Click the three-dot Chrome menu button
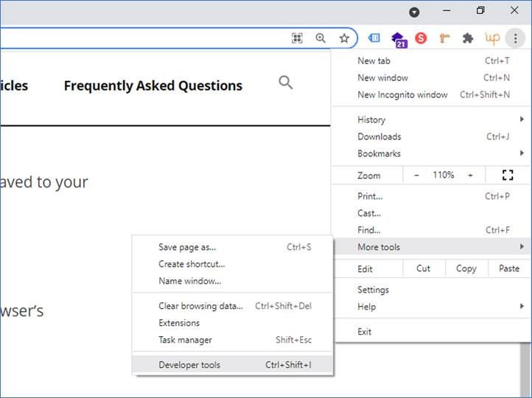Screen dimensions: 532x398 coord(515,38)
